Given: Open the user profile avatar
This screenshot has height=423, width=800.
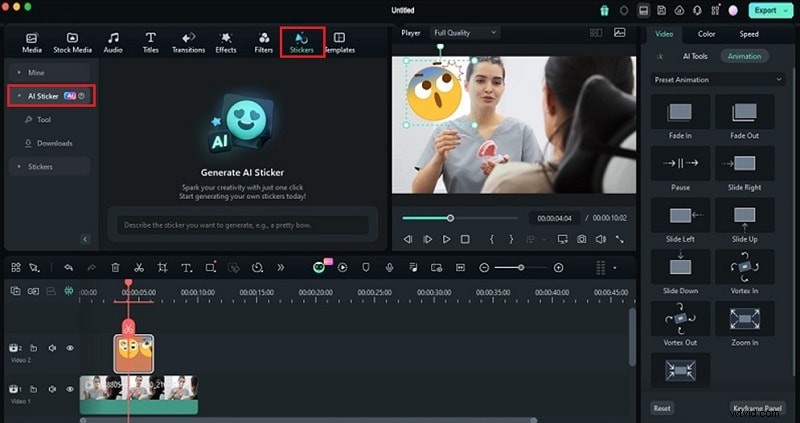Looking at the screenshot, I should [x=733, y=10].
